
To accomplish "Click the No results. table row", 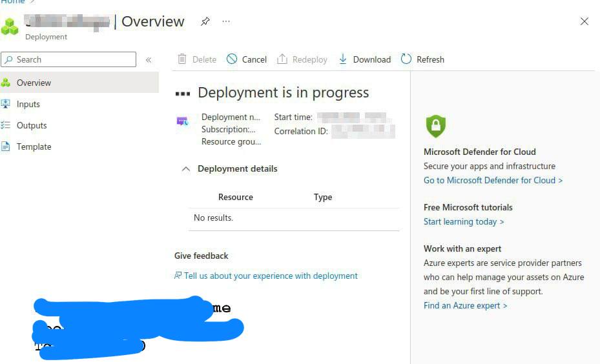I will click(x=294, y=219).
